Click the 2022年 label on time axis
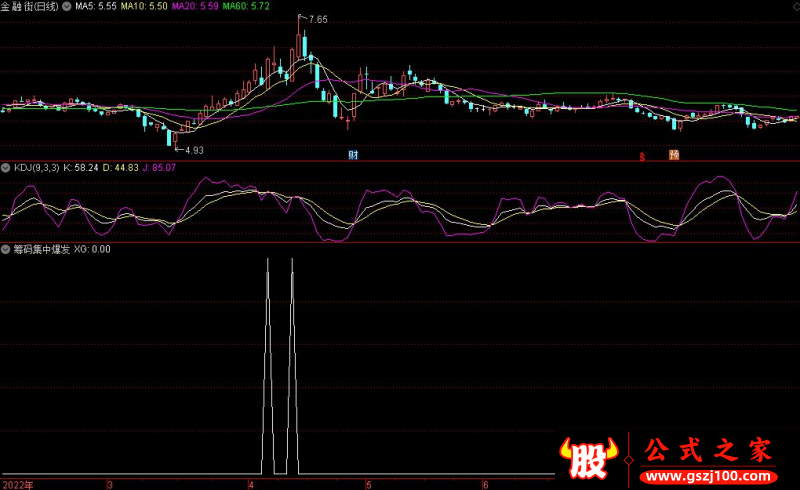This screenshot has height=490, width=800. [x=17, y=484]
